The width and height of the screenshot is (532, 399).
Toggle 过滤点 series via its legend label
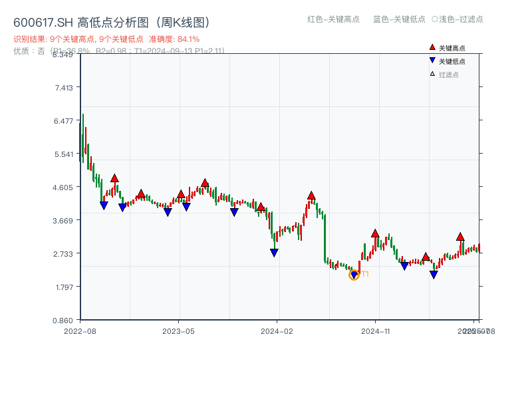pos(449,74)
